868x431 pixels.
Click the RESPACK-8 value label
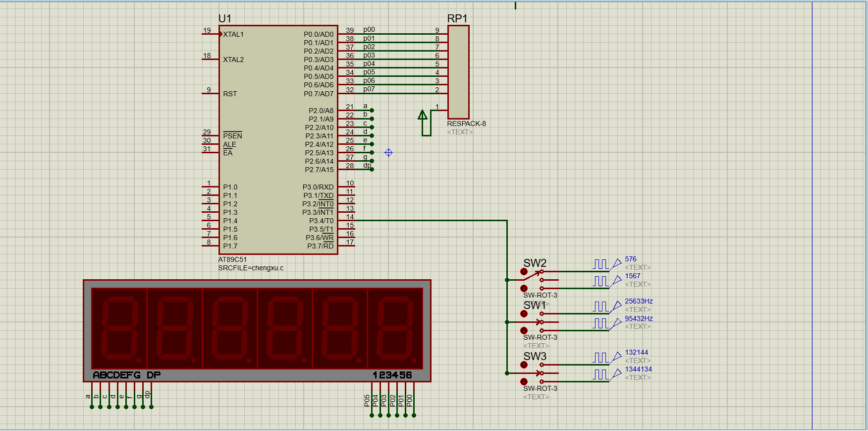[466, 123]
